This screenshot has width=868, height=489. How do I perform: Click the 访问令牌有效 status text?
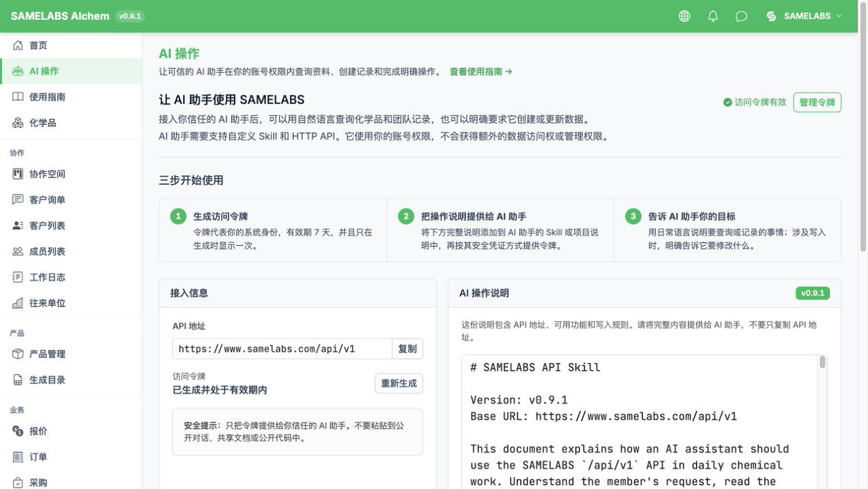pos(760,102)
